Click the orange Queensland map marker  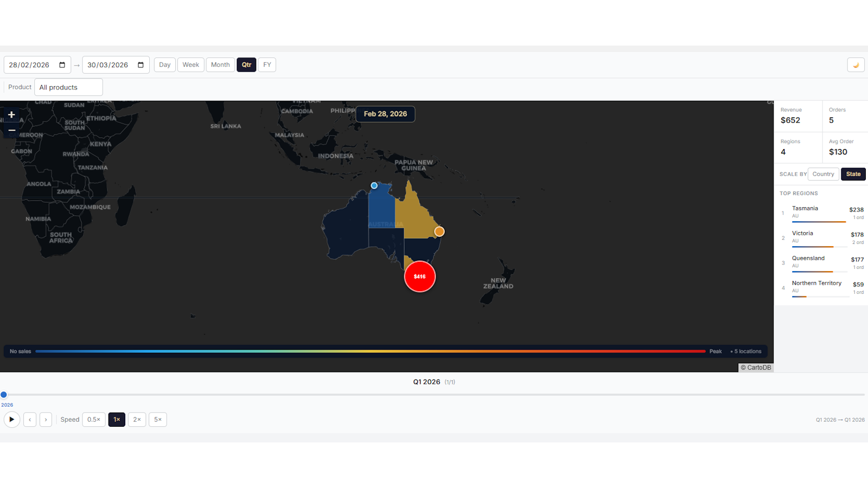click(x=439, y=232)
